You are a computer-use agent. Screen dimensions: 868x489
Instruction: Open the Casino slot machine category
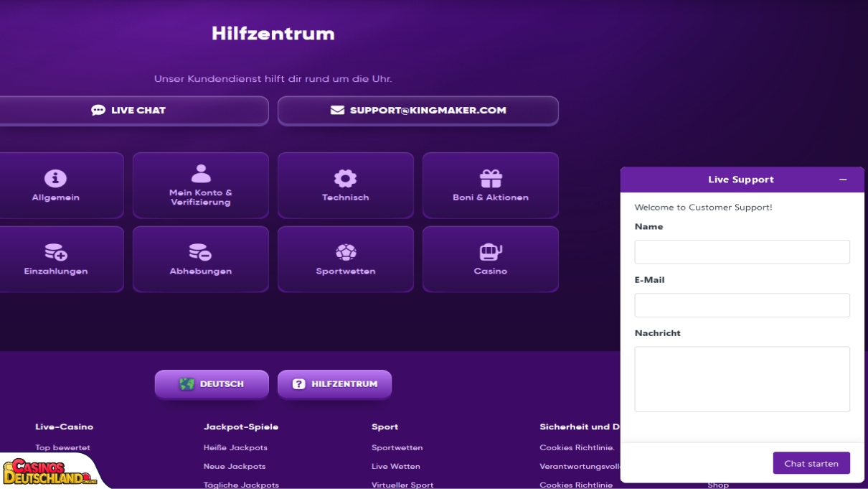(x=491, y=259)
